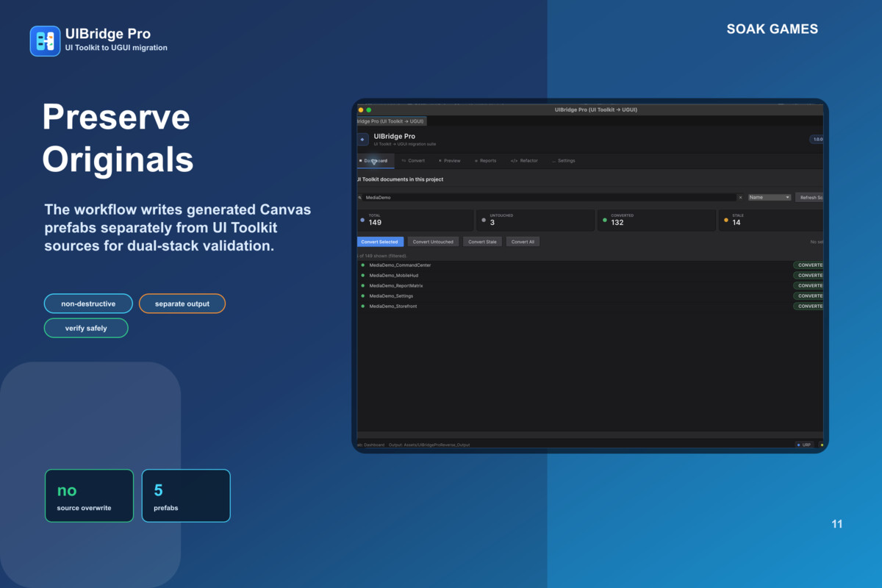The width and height of the screenshot is (882, 588).
Task: Click the 'non-destructive' pill label
Action: click(88, 304)
